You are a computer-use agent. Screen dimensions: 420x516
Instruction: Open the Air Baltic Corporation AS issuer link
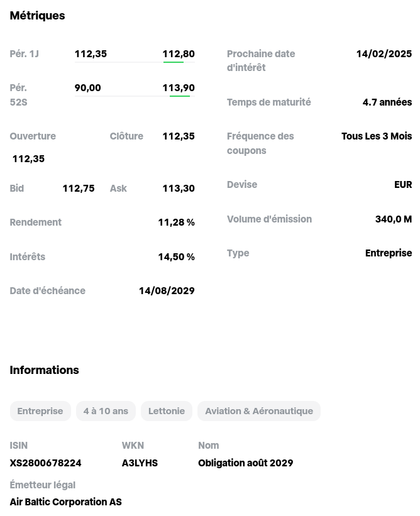pos(65,502)
